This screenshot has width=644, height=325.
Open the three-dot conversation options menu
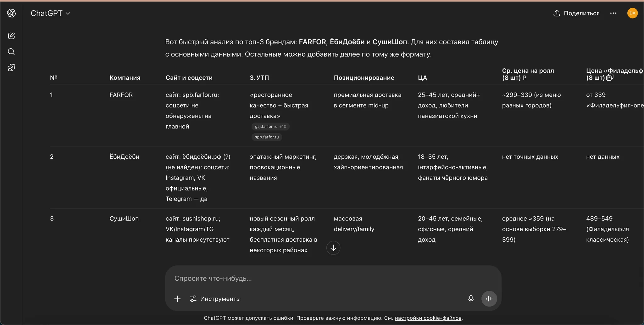(x=613, y=13)
